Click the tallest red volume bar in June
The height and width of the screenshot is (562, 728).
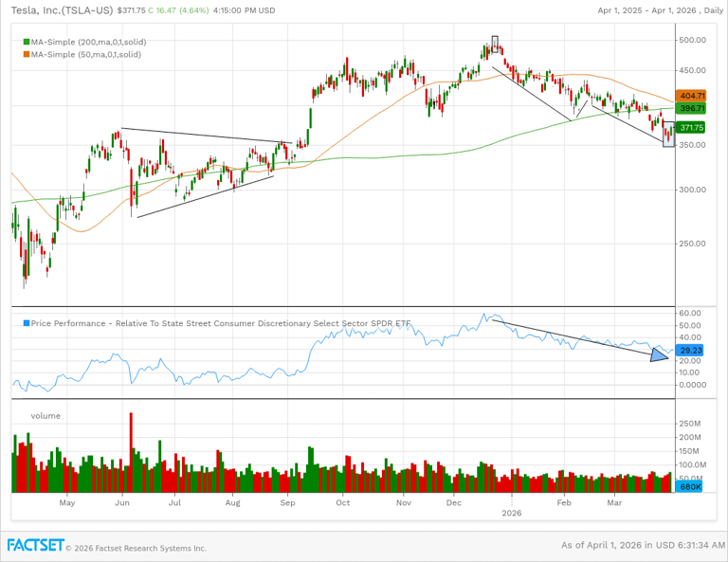131,452
